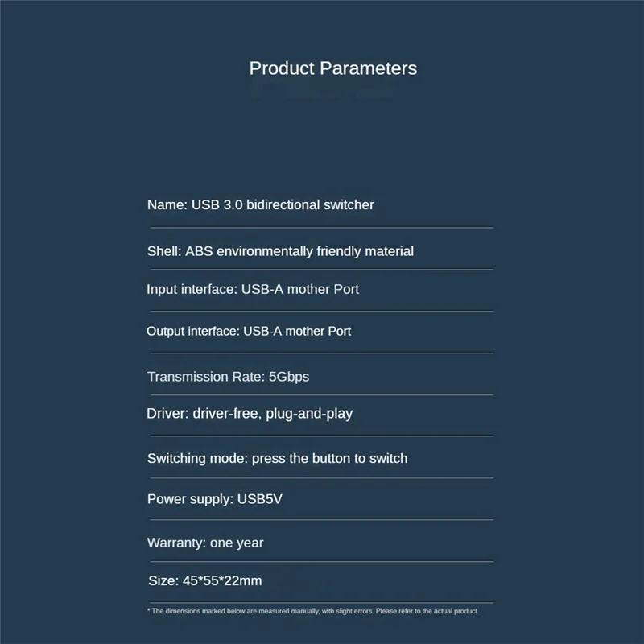Click the 'Transmission Rate:' label
The width and height of the screenshot is (644, 644).
(x=205, y=377)
